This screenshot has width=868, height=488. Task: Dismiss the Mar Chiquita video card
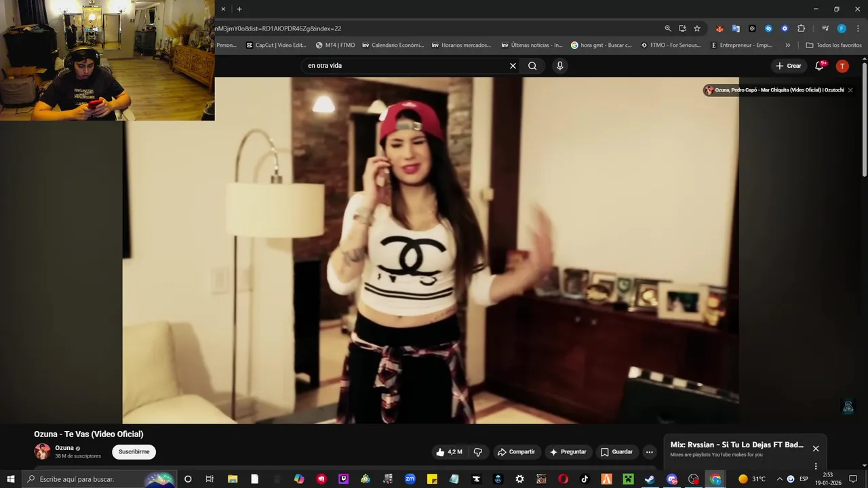(x=850, y=90)
